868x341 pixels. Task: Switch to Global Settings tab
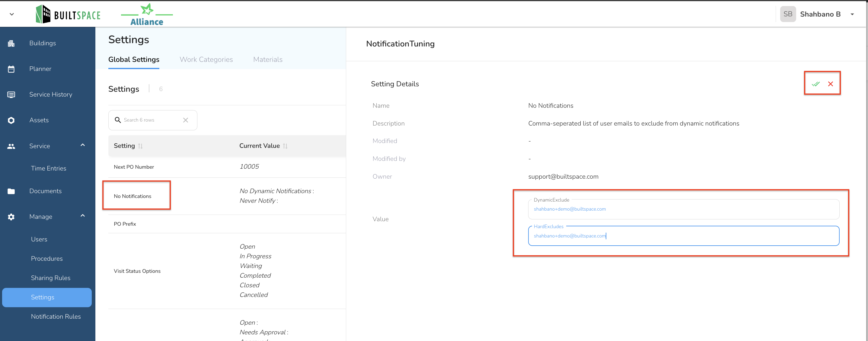click(134, 60)
